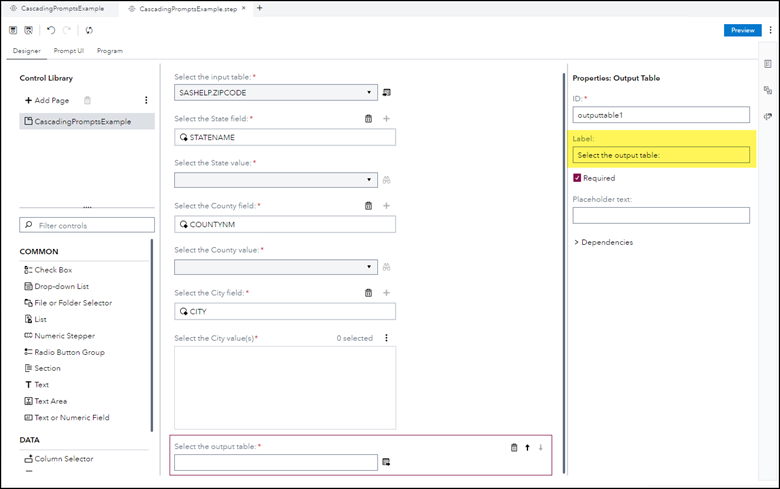Screen dimensions: 780x489
Task: Open Control Library more options menu
Action: coord(146,100)
